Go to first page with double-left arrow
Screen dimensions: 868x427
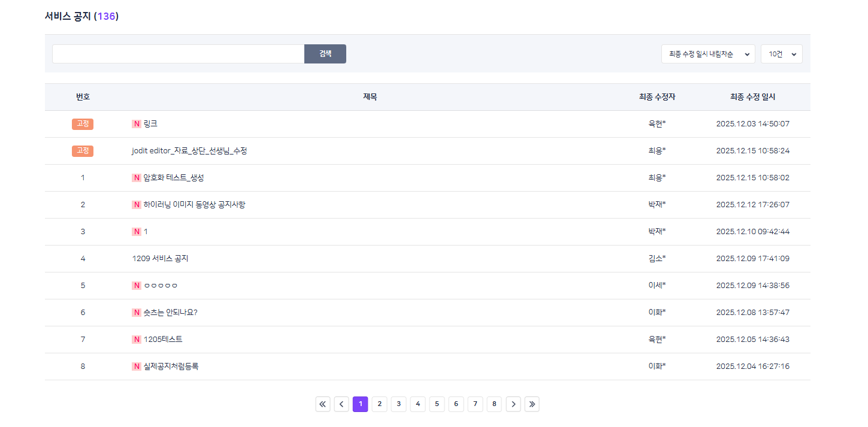tap(323, 404)
